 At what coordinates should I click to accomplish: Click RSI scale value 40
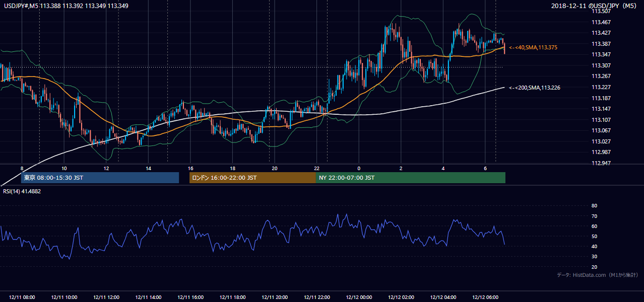pyautogui.click(x=594, y=247)
